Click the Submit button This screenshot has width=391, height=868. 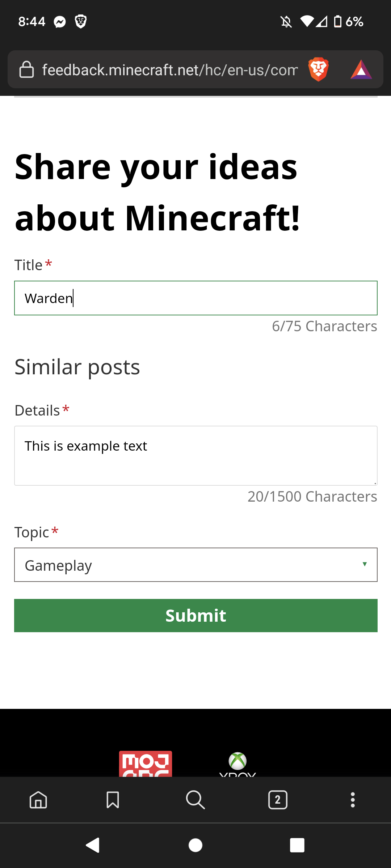coord(195,616)
